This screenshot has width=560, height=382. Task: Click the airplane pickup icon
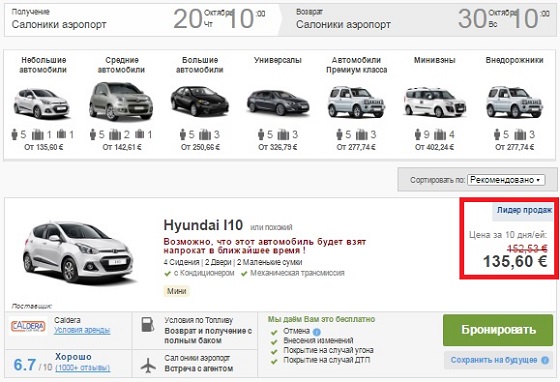[x=148, y=365]
